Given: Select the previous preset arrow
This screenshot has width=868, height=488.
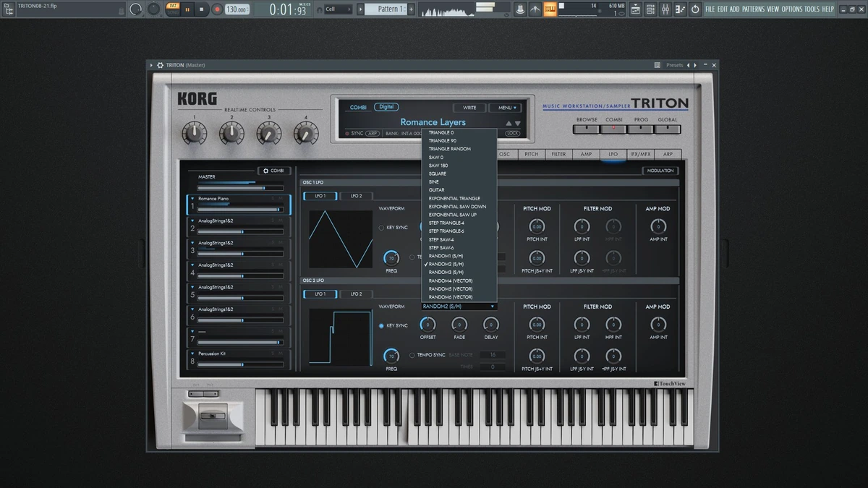Looking at the screenshot, I should tap(688, 65).
